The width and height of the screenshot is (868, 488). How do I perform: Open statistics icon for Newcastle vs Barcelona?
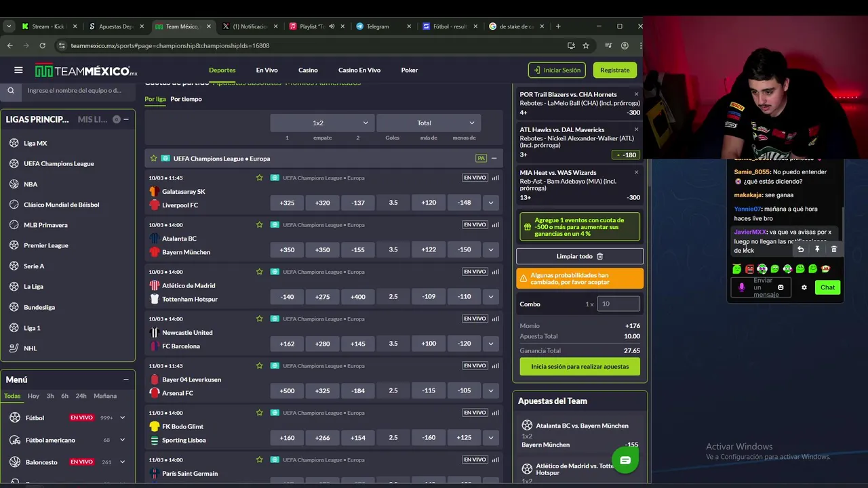tap(495, 319)
